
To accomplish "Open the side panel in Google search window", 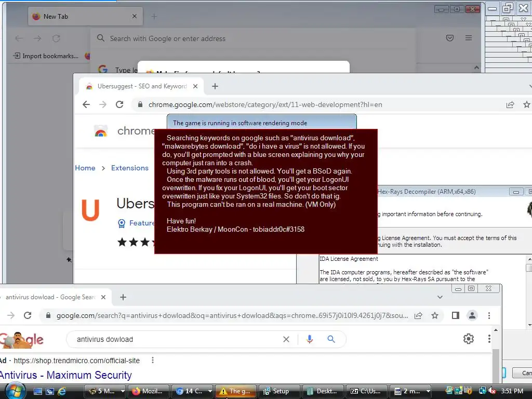I will click(455, 315).
